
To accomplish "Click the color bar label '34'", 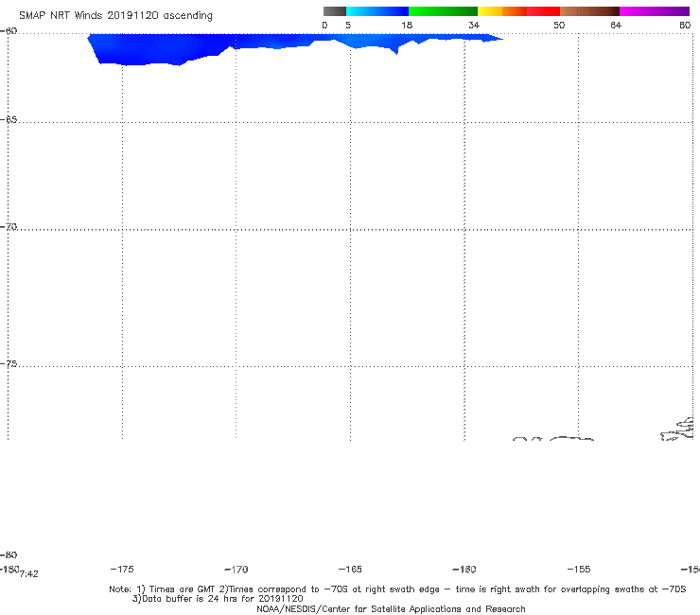I will [x=474, y=26].
